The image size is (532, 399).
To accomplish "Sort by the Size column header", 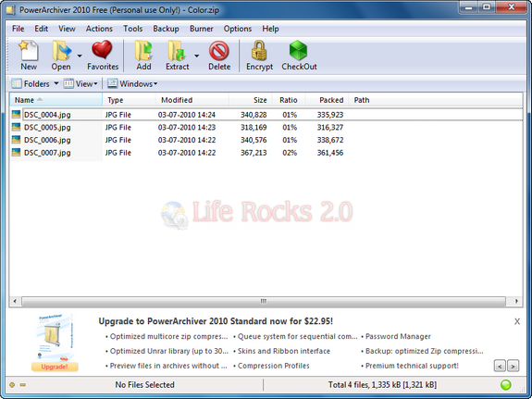I will (x=251, y=100).
